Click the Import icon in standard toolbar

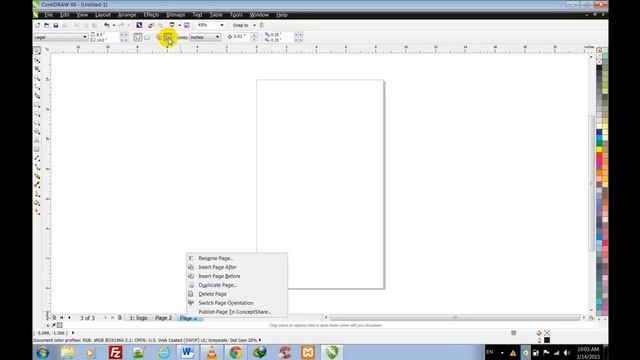[151, 25]
